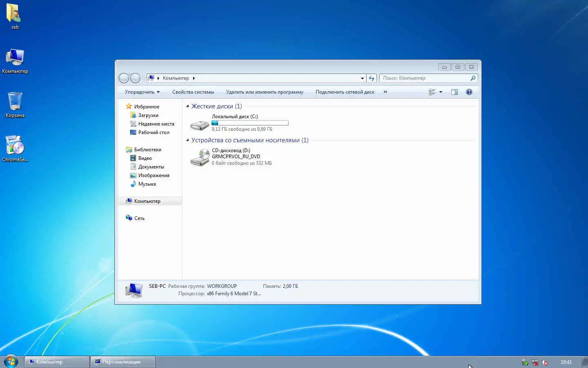This screenshot has height=368, width=588.
Task: Click Подключить сетевой диск
Action: [345, 92]
